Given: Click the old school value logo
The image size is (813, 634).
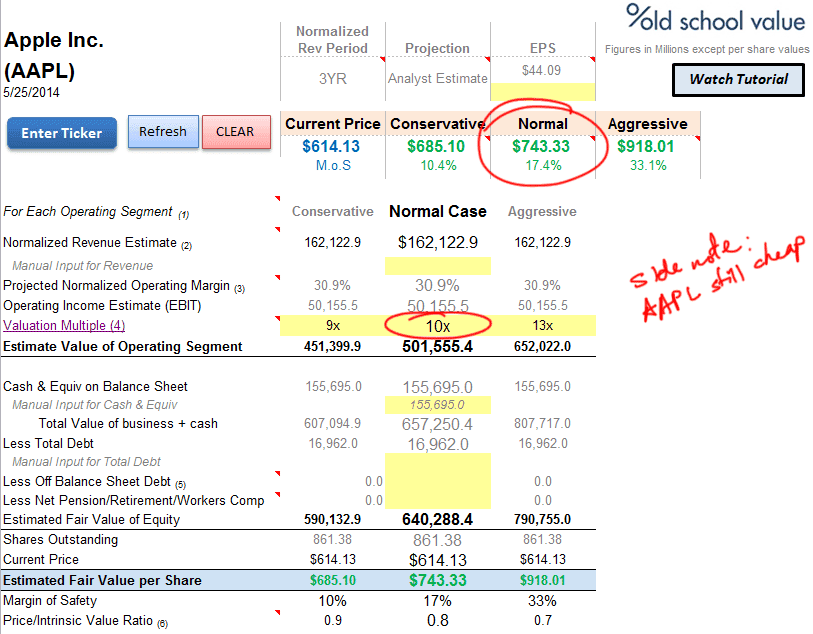Looking at the screenshot, I should [715, 18].
